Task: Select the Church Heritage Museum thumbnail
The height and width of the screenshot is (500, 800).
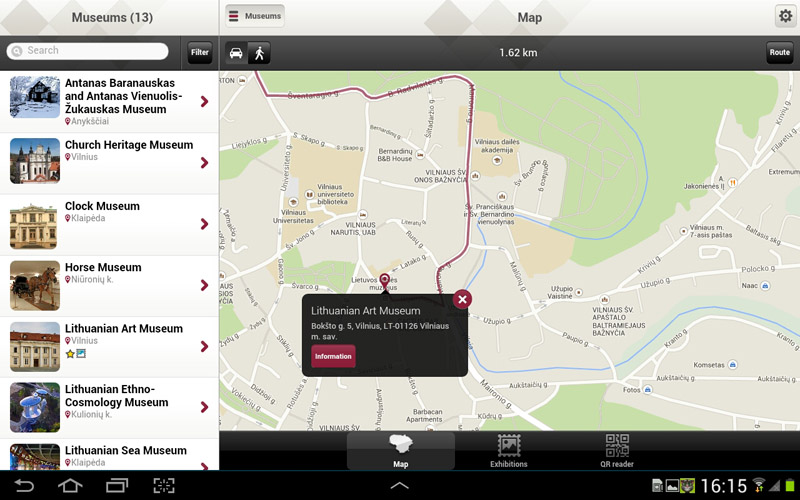Action: [x=35, y=161]
